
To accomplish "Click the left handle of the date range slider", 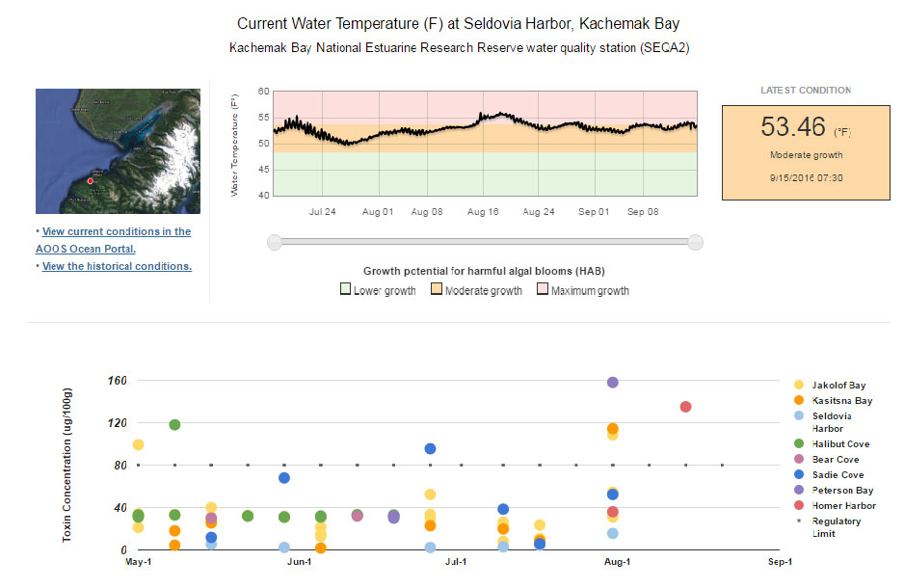I will (275, 242).
